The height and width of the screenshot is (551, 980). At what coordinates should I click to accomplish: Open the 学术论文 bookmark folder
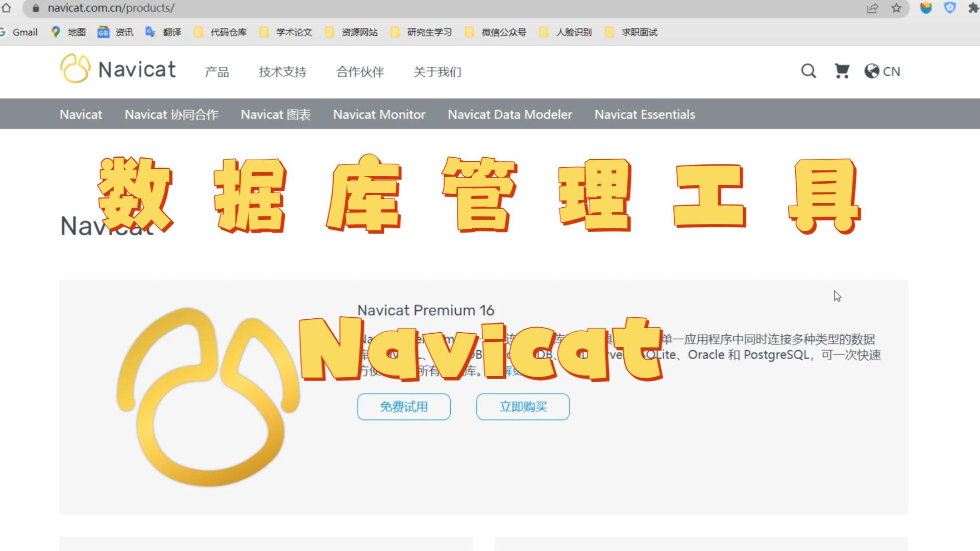pos(286,32)
